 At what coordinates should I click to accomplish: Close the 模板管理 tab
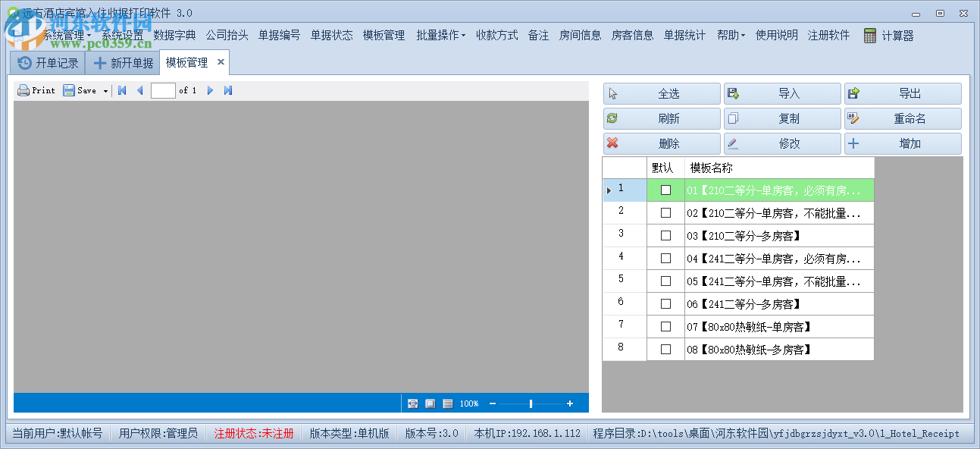pyautogui.click(x=221, y=62)
